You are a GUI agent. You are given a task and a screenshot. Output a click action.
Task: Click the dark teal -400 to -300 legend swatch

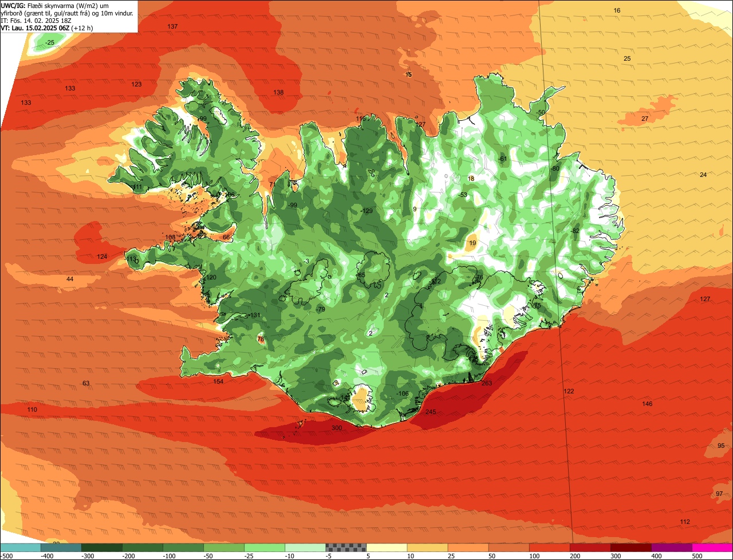(x=61, y=547)
